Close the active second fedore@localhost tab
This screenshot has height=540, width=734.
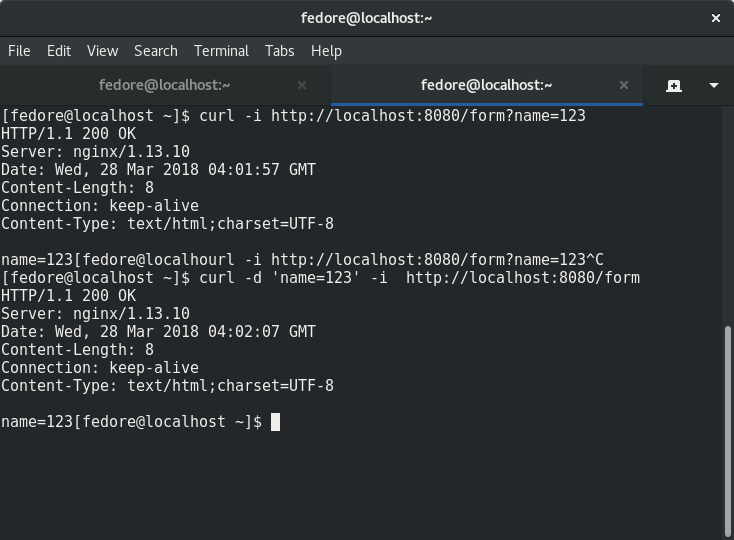coord(624,85)
